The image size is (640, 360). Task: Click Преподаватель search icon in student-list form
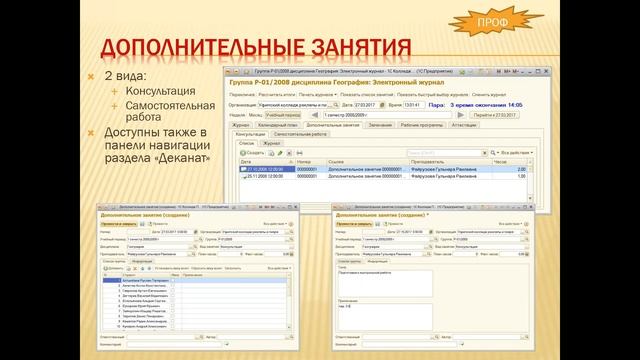pos(193,254)
